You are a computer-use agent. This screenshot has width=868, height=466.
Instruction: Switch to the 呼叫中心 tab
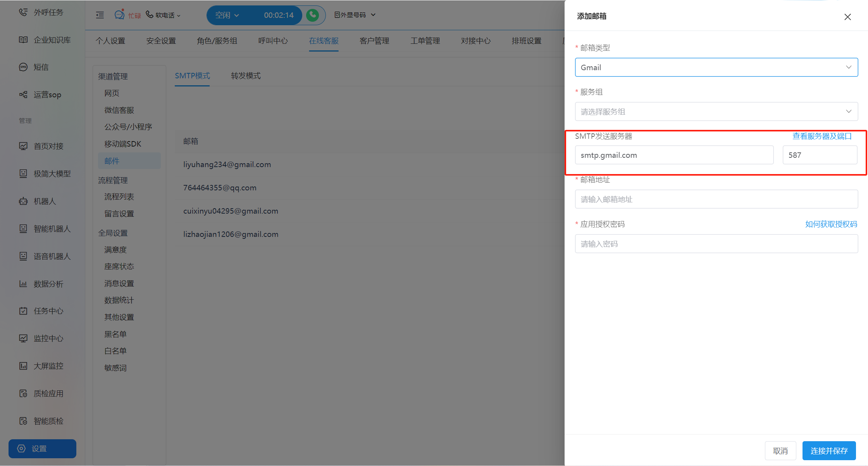coord(273,41)
